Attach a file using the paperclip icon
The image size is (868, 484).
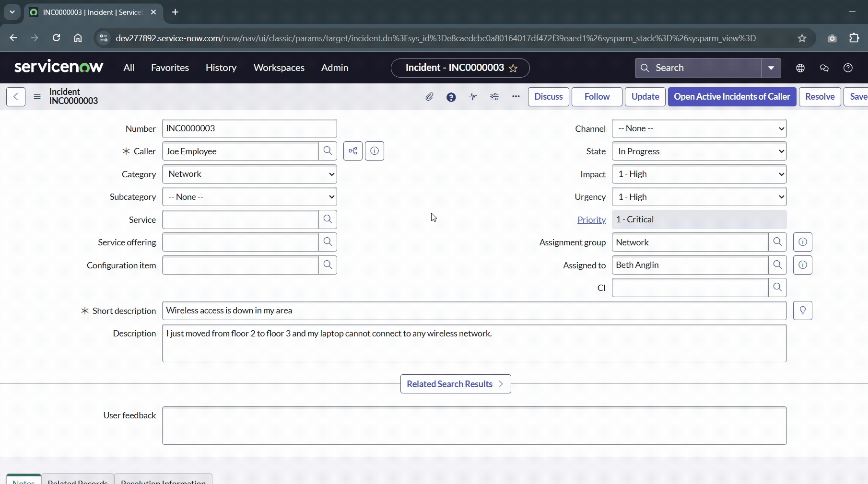(429, 97)
